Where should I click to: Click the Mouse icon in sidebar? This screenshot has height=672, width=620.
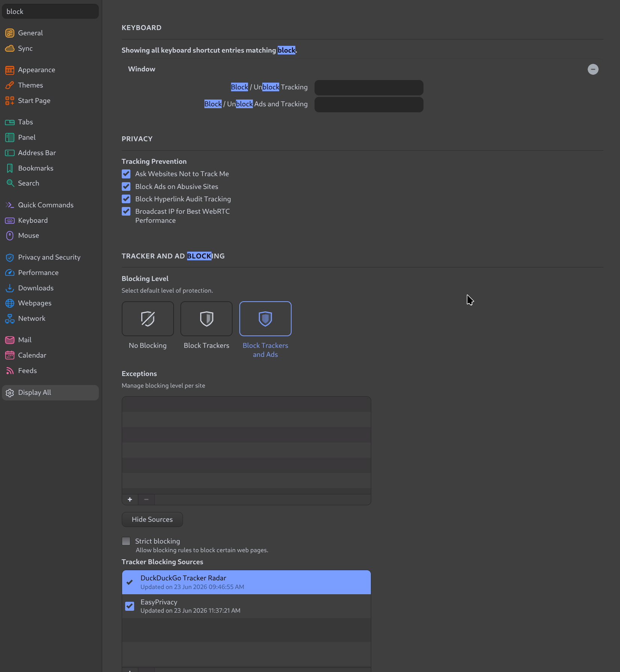point(10,236)
